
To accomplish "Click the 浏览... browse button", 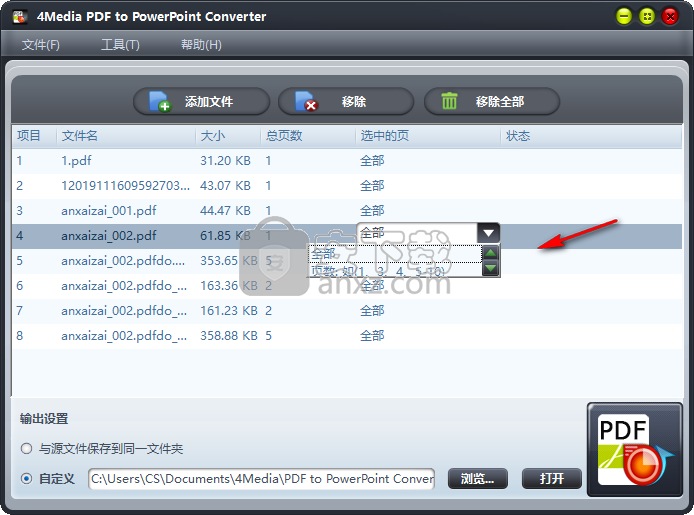I will pyautogui.click(x=478, y=479).
